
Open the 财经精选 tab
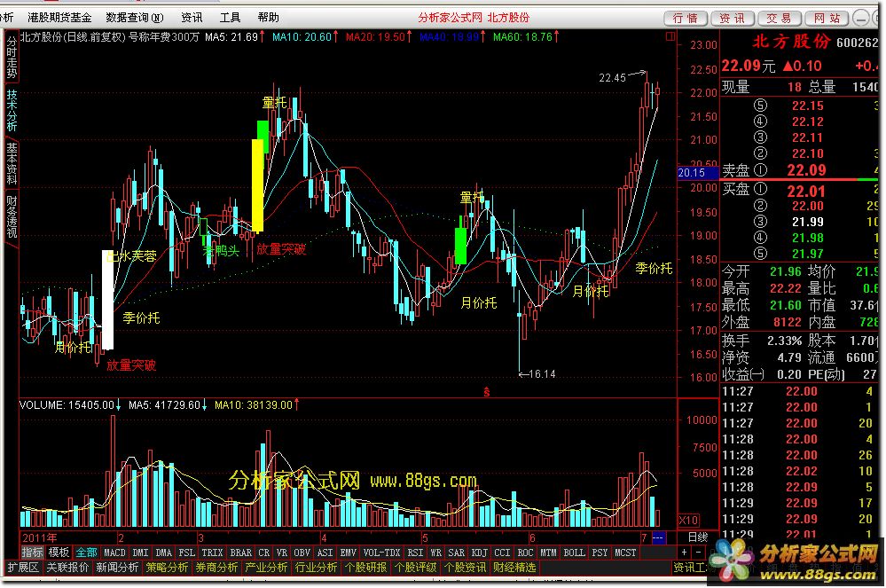(514, 567)
